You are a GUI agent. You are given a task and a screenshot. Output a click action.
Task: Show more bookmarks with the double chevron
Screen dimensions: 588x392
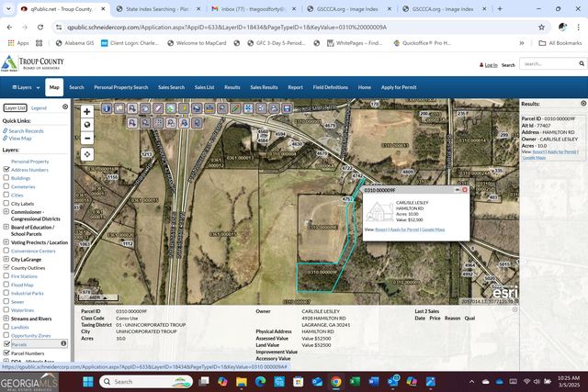point(521,43)
